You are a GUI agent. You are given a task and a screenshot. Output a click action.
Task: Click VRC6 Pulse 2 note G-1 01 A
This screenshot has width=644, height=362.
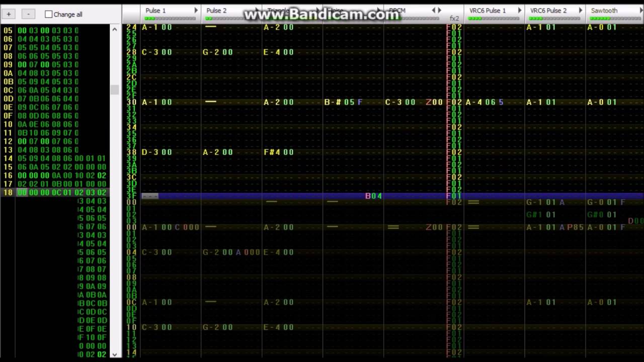[x=545, y=203]
